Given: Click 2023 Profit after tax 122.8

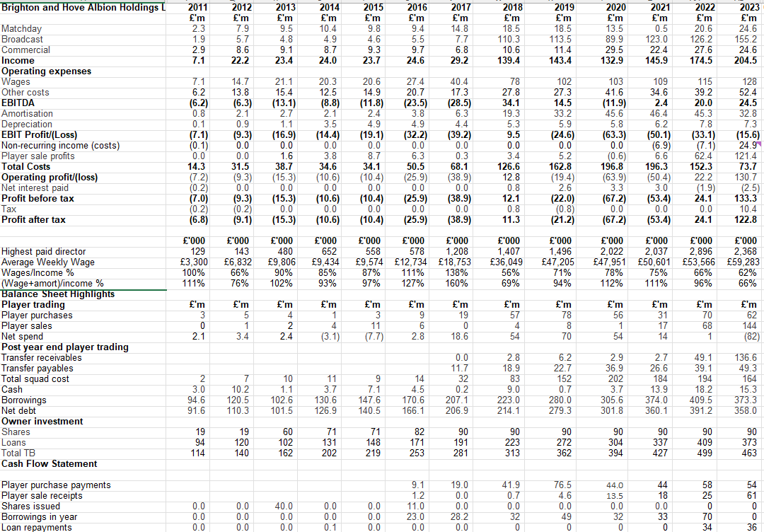Looking at the screenshot, I should 746,220.
